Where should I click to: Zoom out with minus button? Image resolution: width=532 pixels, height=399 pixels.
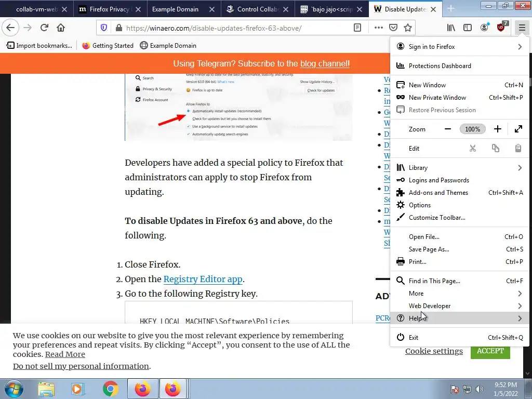tap(448, 129)
